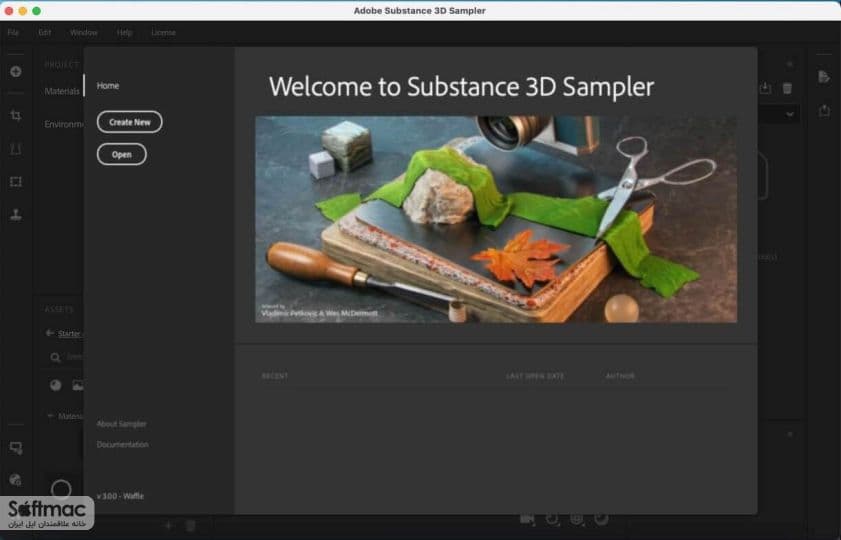Select the Home tab in welcome dialog
The height and width of the screenshot is (540, 841).
108,86
